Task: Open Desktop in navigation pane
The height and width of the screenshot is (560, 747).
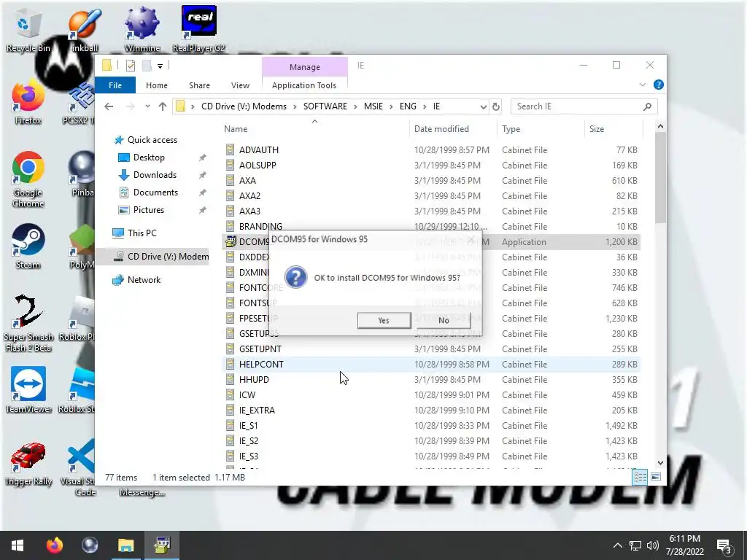Action: [x=149, y=157]
